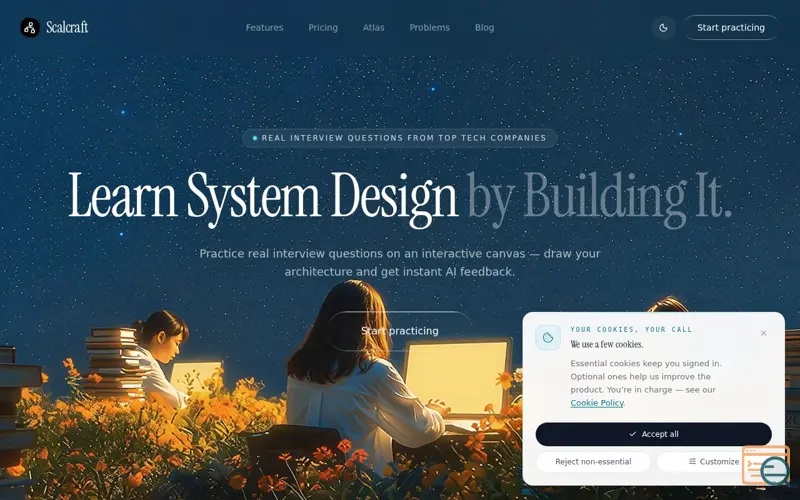
Task: Click the Scalcraft logo icon
Action: click(x=30, y=28)
